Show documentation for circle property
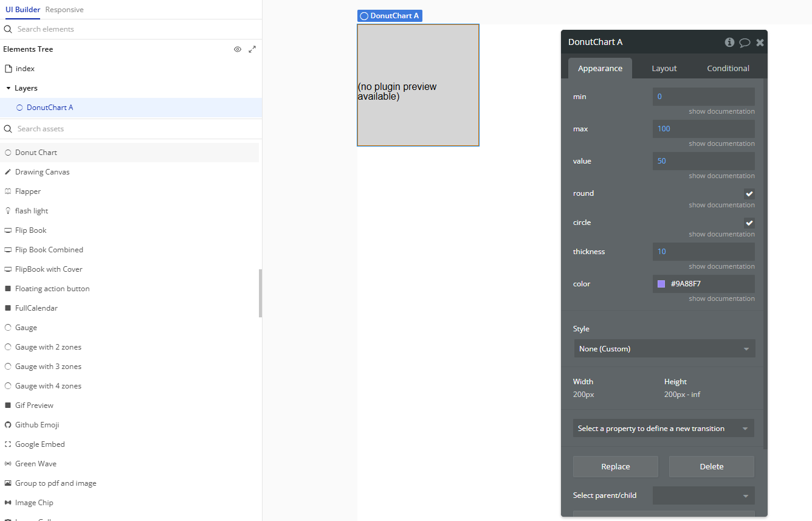The width and height of the screenshot is (812, 521). tap(721, 234)
